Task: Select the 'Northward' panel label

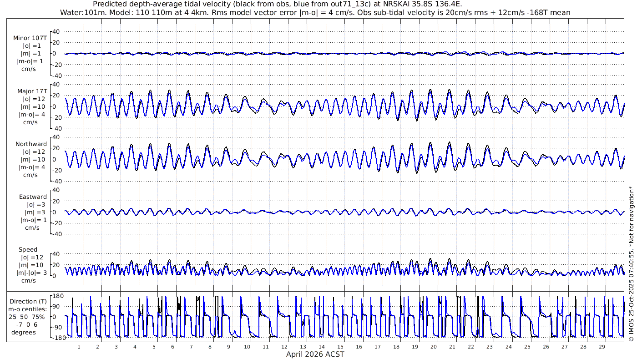Action: pos(31,144)
